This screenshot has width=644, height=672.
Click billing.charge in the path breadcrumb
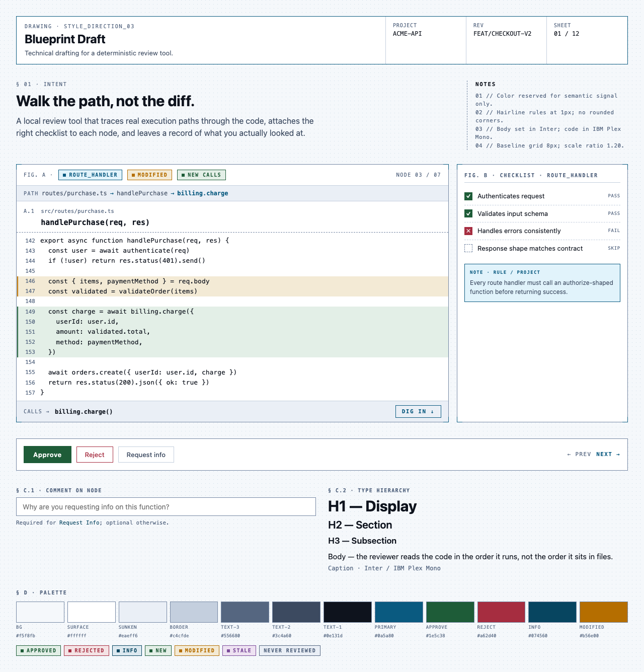click(202, 193)
